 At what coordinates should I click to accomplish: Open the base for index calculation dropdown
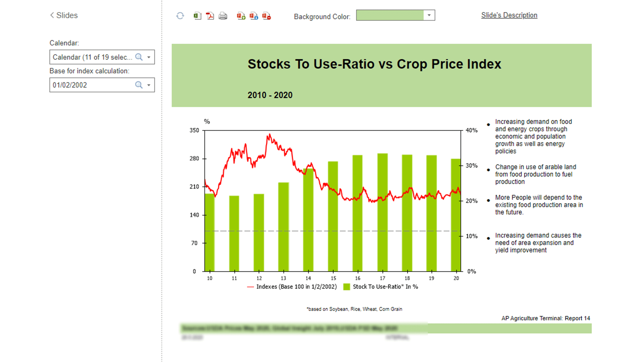(149, 85)
